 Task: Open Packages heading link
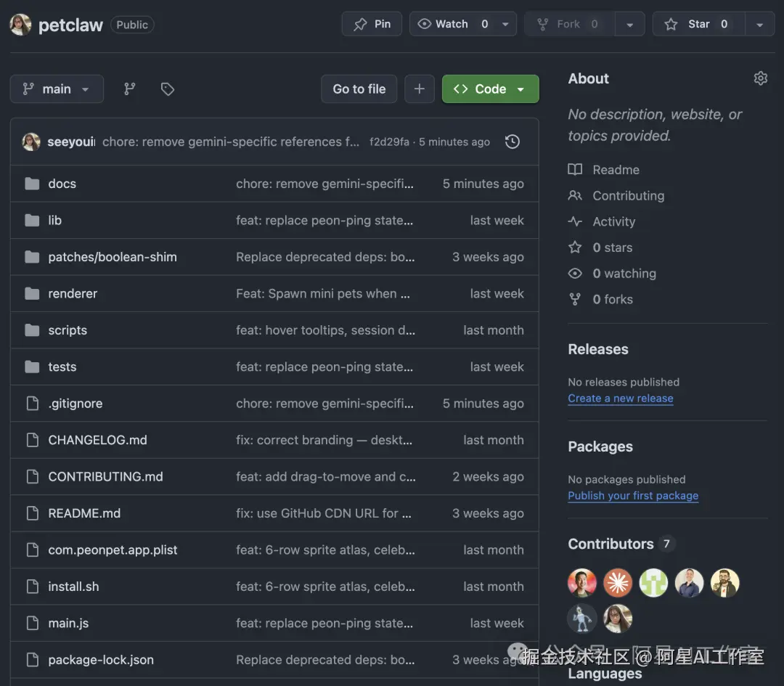click(600, 446)
